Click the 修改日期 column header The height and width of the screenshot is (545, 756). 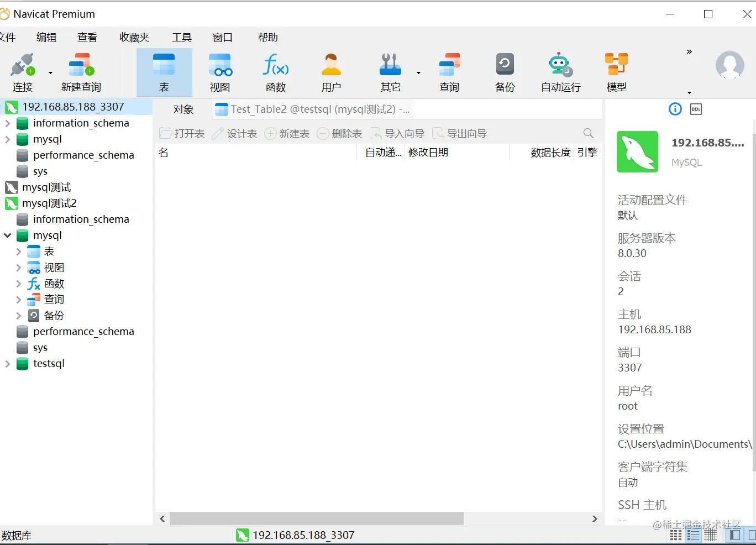point(456,153)
